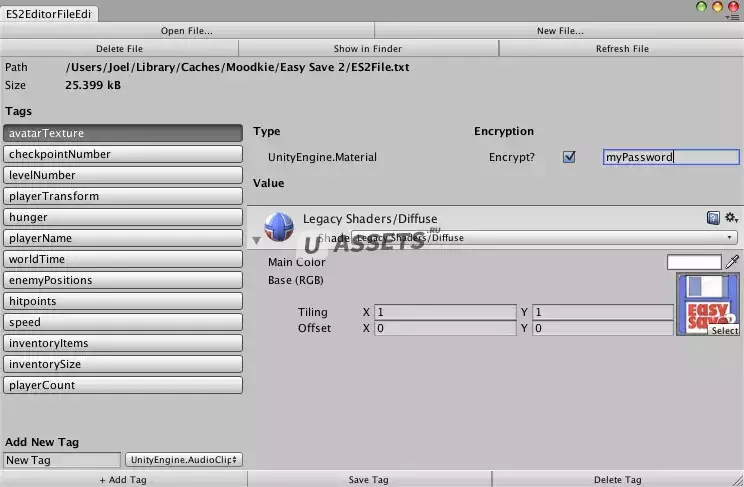The height and width of the screenshot is (487, 744).
Task: Select the hunger tag
Action: click(x=123, y=217)
